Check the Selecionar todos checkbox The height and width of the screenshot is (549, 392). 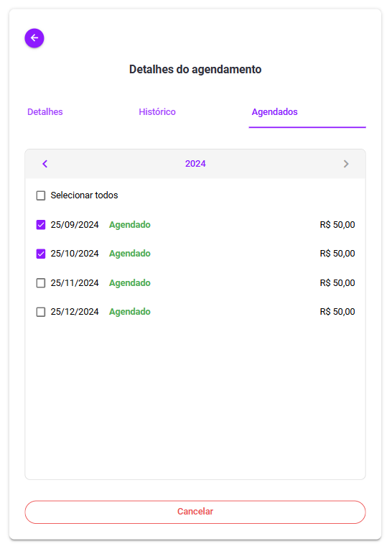point(41,195)
